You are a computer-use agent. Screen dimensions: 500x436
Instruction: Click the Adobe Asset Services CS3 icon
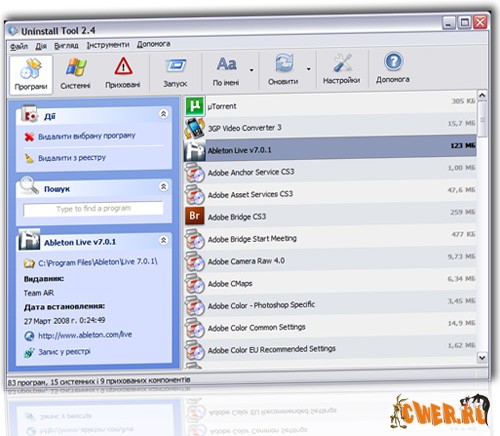195,195
